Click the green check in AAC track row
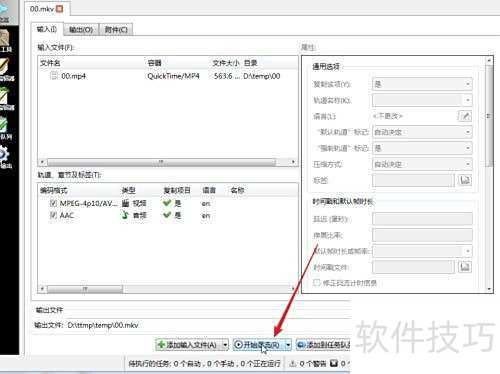500x374 pixels. [167, 215]
